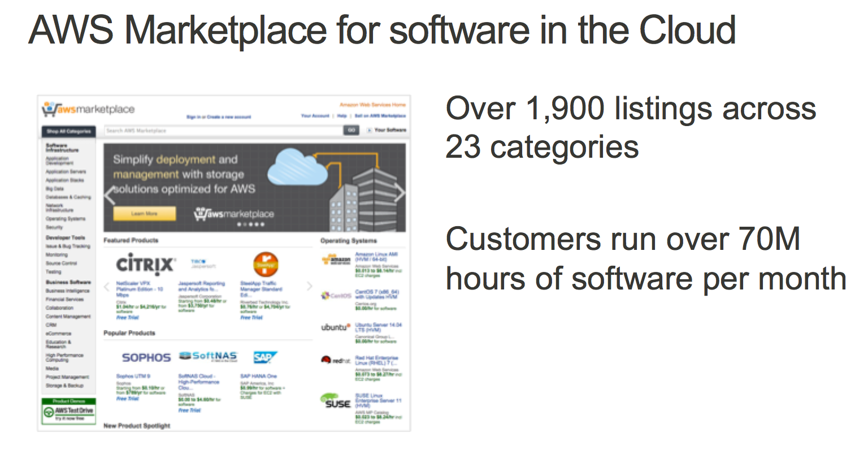
Task: Open SteelApp Traffic Manager Standard link
Action: click(261, 288)
